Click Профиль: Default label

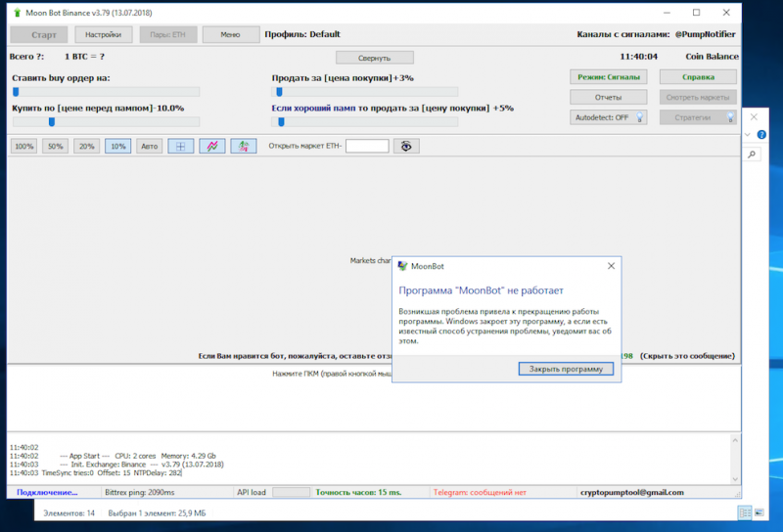(302, 34)
